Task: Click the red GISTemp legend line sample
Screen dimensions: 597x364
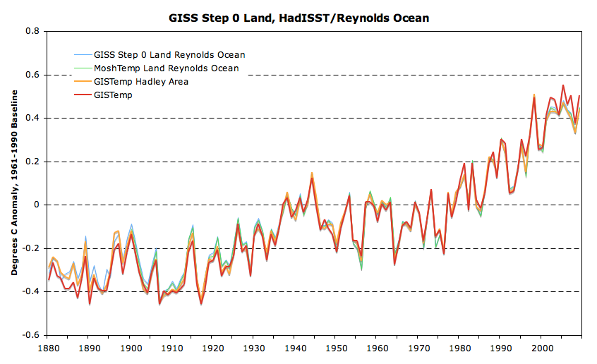Action: point(83,95)
